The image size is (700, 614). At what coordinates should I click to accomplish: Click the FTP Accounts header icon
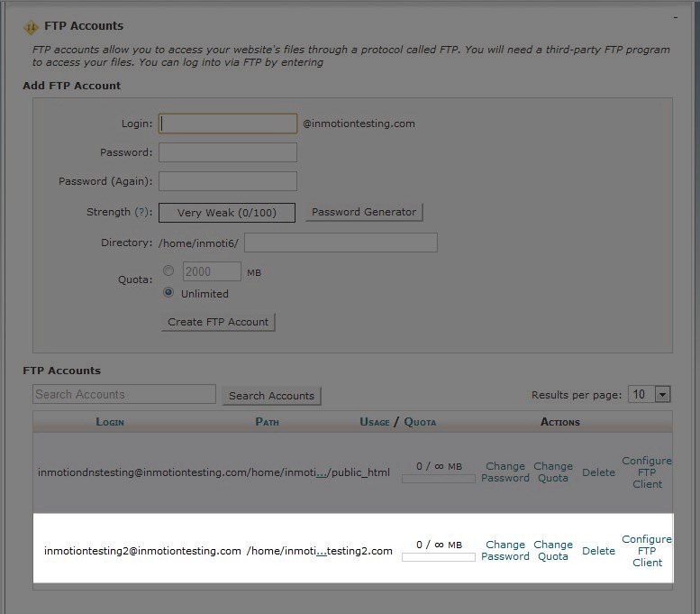31,27
